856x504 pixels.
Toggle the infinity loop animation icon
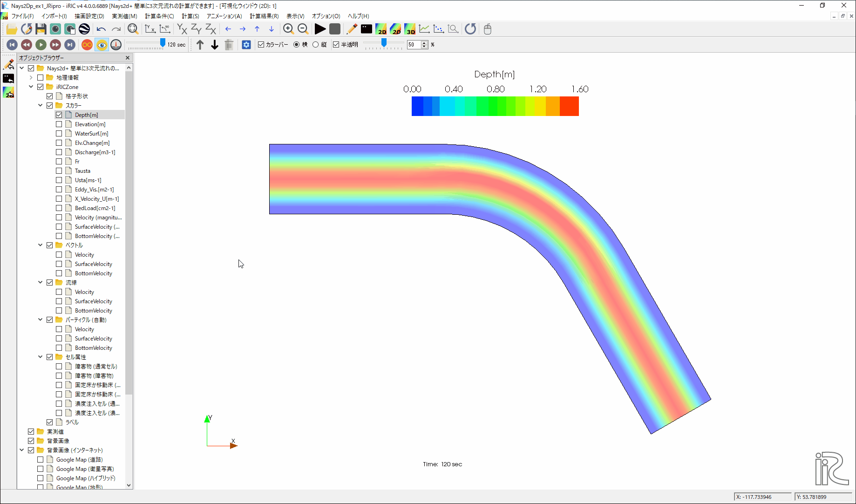[87, 45]
